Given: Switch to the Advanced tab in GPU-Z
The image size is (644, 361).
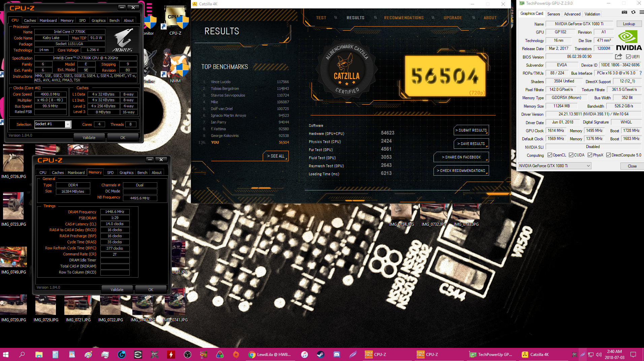Looking at the screenshot, I should tap(572, 14).
